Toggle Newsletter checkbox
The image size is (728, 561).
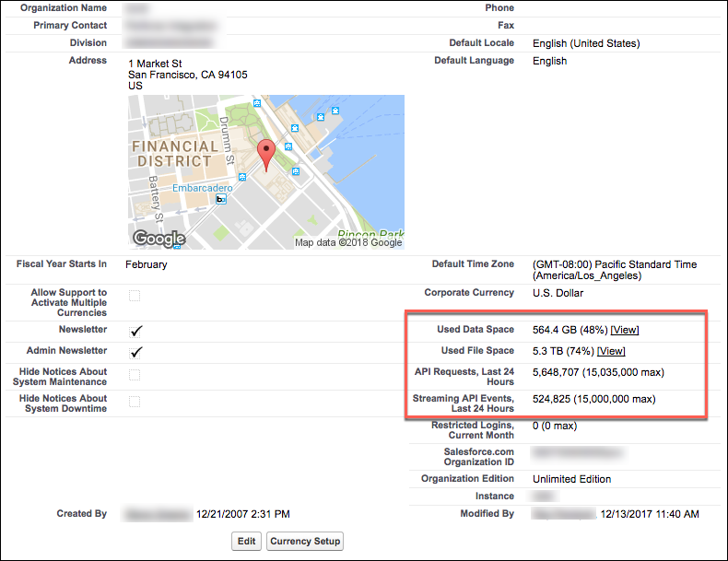pyautogui.click(x=135, y=331)
